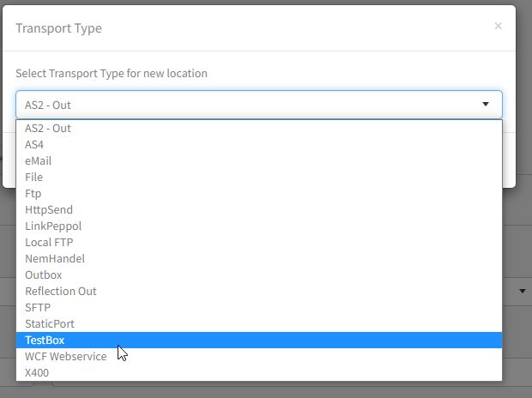Select StaticPort from dropdown
532x398 pixels.
(x=50, y=324)
